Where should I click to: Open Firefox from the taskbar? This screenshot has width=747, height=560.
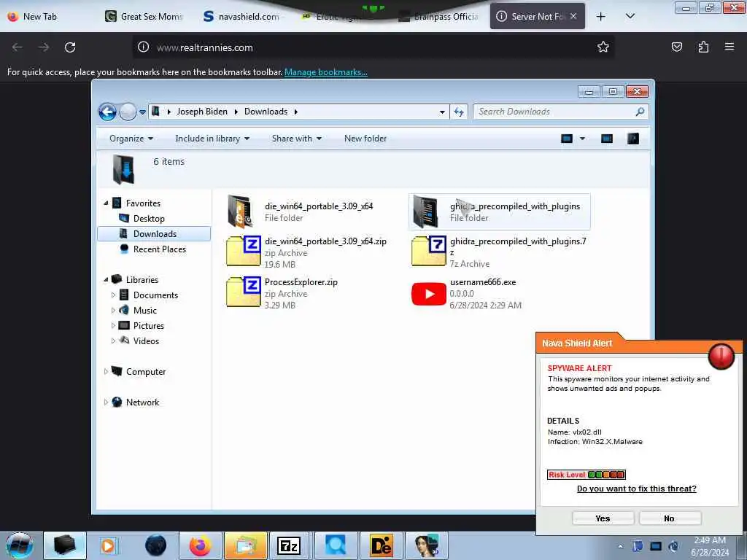(200, 545)
